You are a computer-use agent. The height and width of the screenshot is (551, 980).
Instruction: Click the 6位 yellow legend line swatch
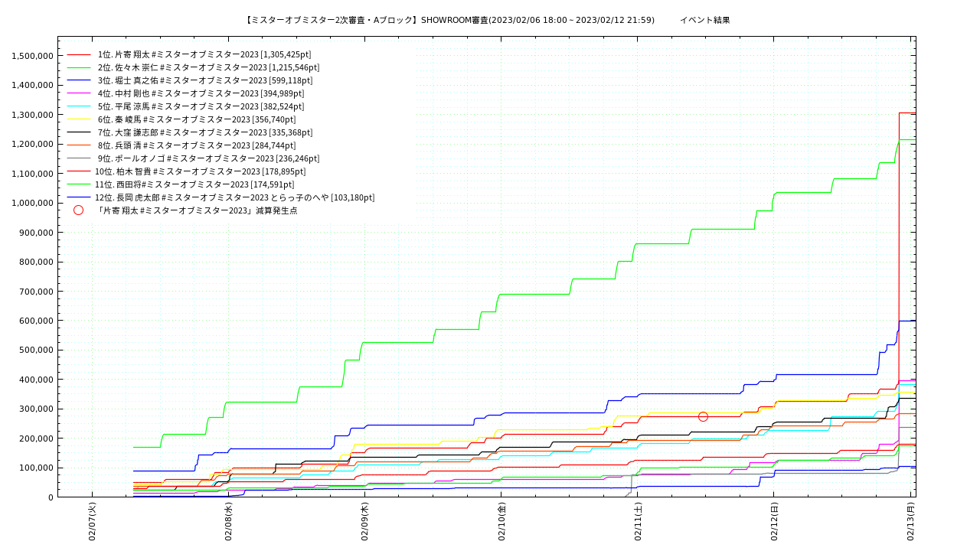pos(79,120)
